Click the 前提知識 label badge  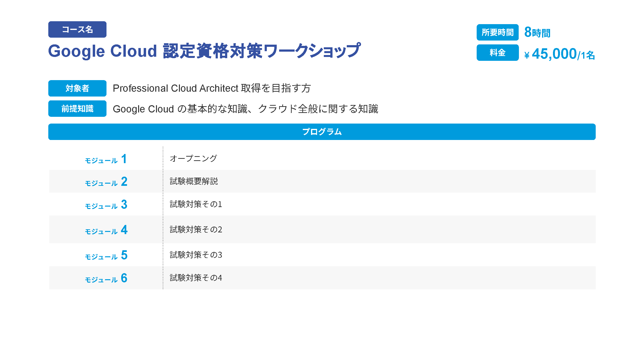77,109
